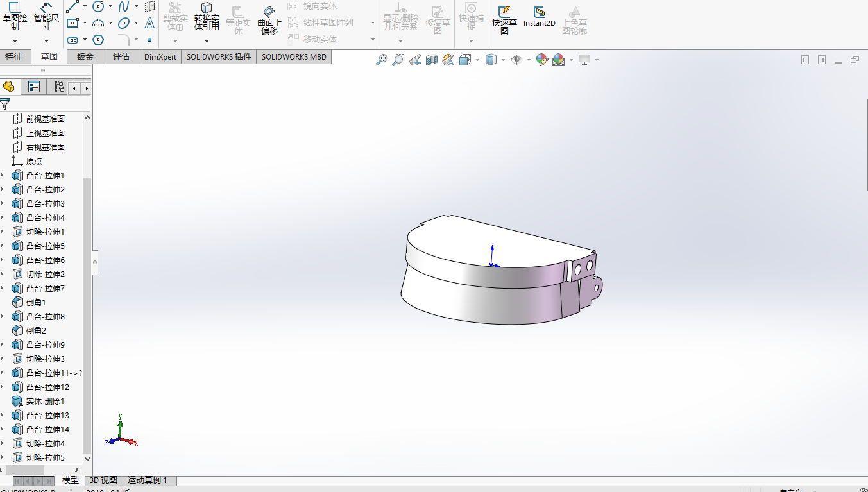Select 实体-删除1 in the feature tree

45,402
